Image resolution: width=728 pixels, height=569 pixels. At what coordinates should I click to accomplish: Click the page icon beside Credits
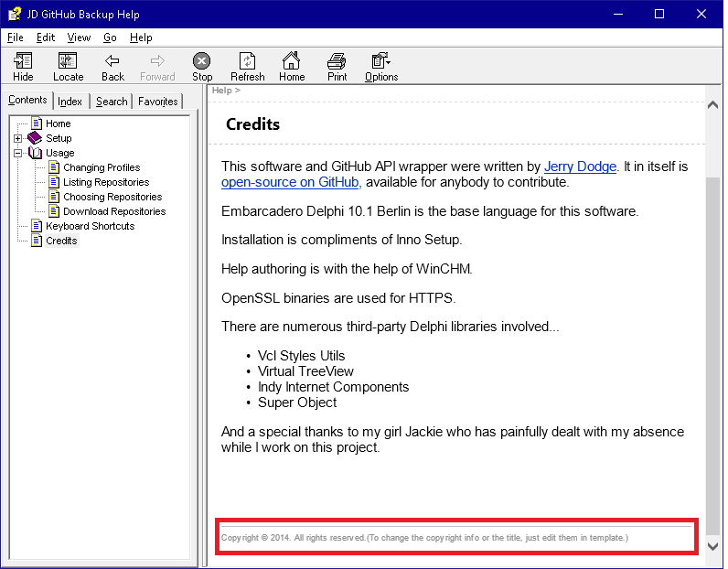click(37, 241)
